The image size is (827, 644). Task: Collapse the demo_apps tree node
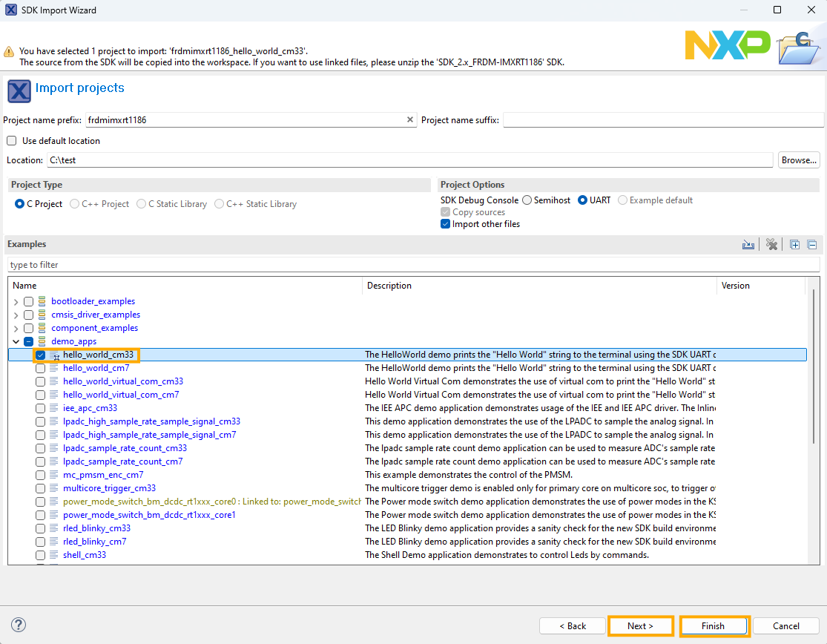(x=16, y=341)
